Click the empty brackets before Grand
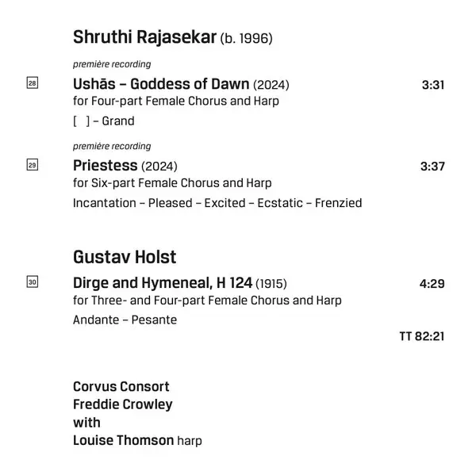Viewport: 476px width, 475px height. click(x=81, y=121)
